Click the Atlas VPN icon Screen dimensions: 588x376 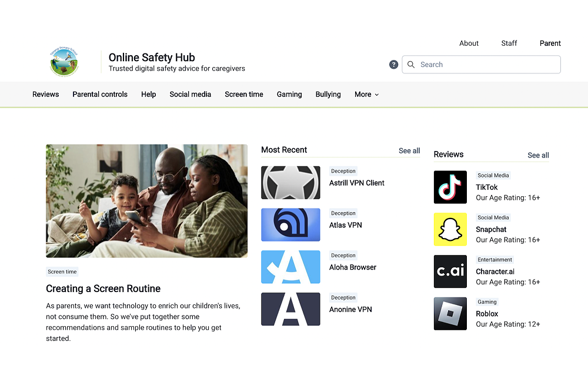pyautogui.click(x=290, y=225)
